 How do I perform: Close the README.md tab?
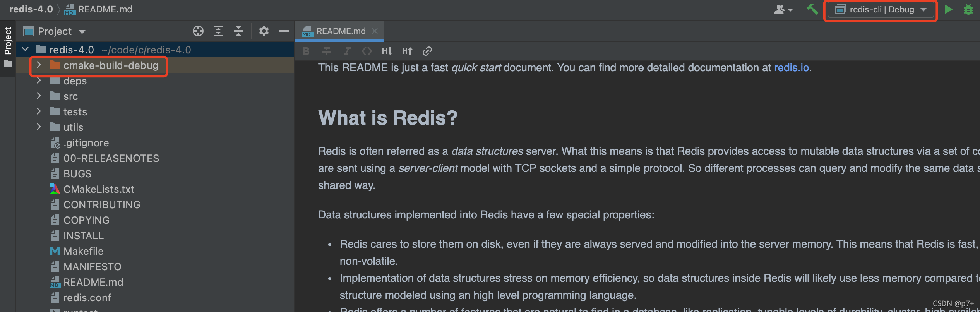point(375,31)
